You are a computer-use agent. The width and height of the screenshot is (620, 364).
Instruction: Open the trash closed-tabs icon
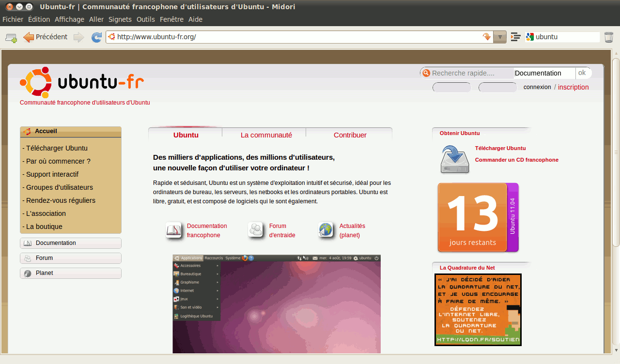pos(608,37)
